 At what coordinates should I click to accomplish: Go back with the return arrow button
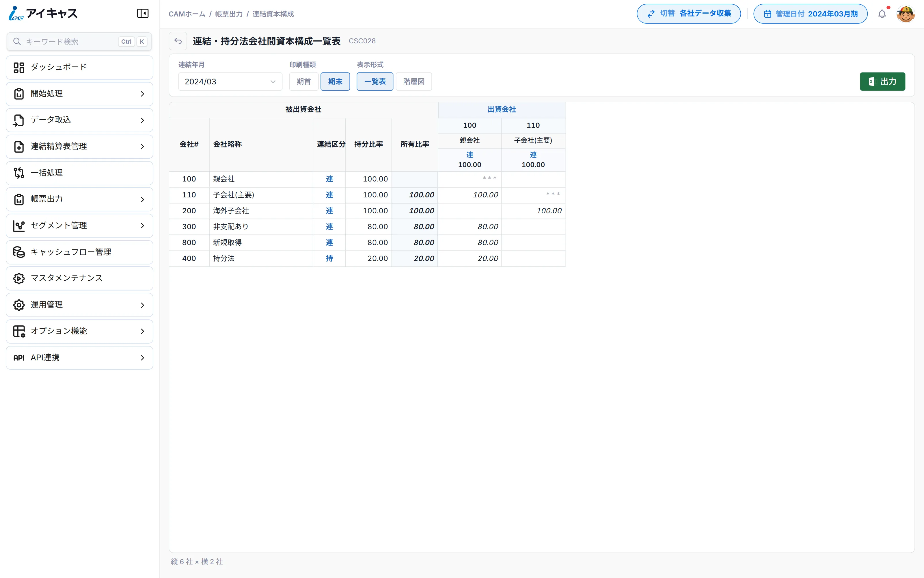point(178,41)
